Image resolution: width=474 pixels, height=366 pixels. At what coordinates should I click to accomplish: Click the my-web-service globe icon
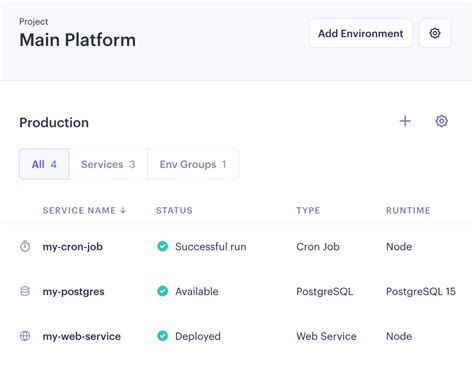tap(25, 336)
